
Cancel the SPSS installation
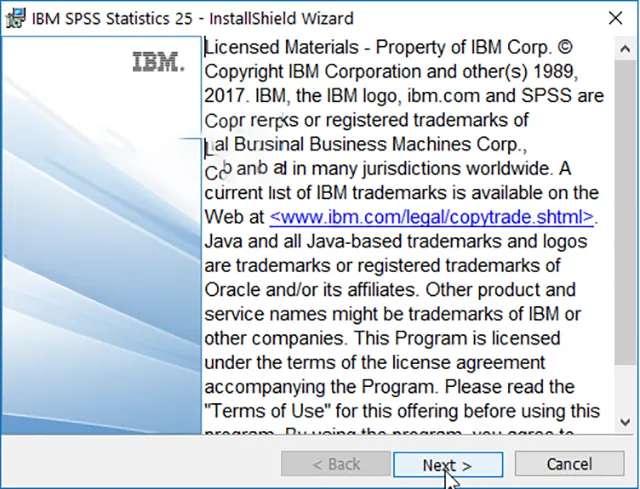(x=568, y=464)
